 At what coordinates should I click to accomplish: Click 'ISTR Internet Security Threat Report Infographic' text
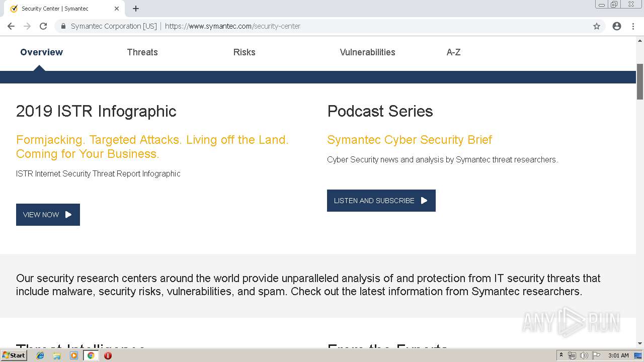(98, 173)
